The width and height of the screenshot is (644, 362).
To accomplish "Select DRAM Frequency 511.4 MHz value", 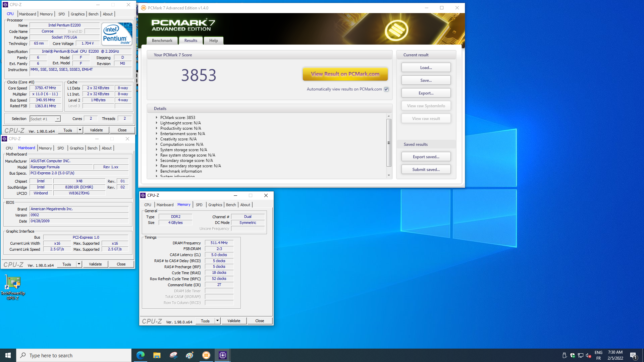I will pyautogui.click(x=219, y=243).
